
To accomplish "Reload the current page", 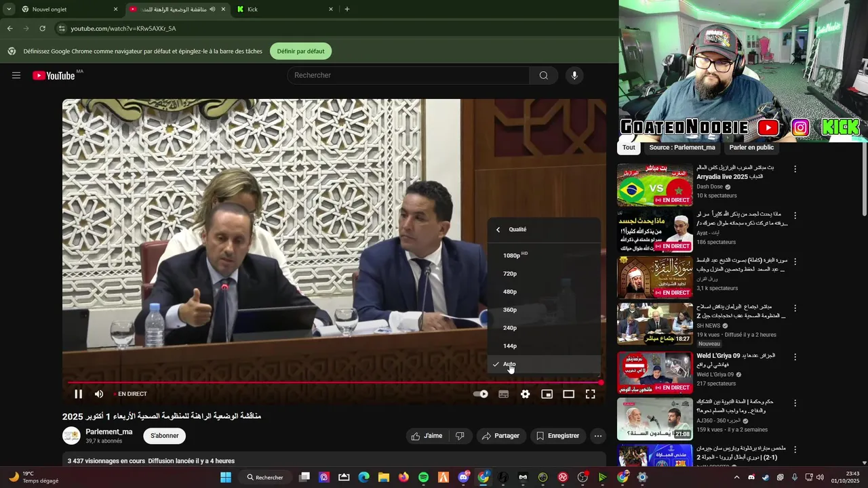I will (42, 28).
